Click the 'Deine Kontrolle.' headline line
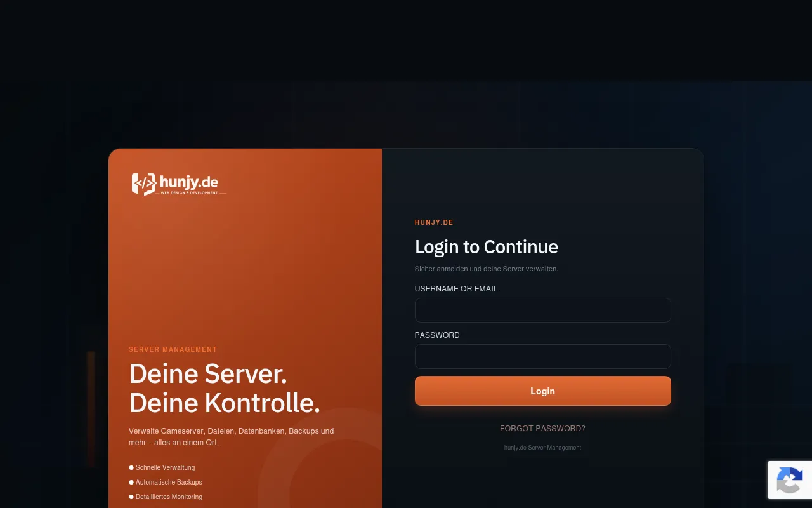 (225, 403)
